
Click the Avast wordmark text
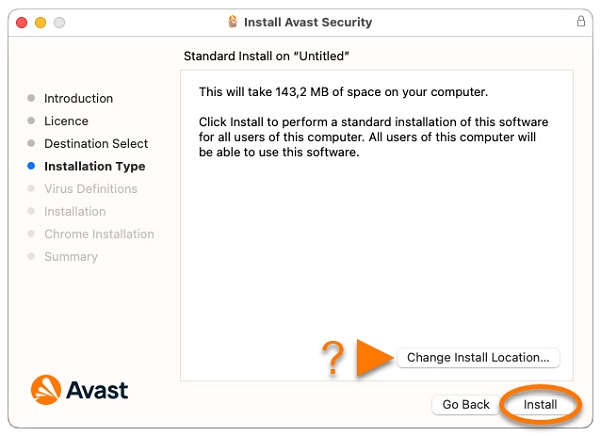pyautogui.click(x=97, y=390)
